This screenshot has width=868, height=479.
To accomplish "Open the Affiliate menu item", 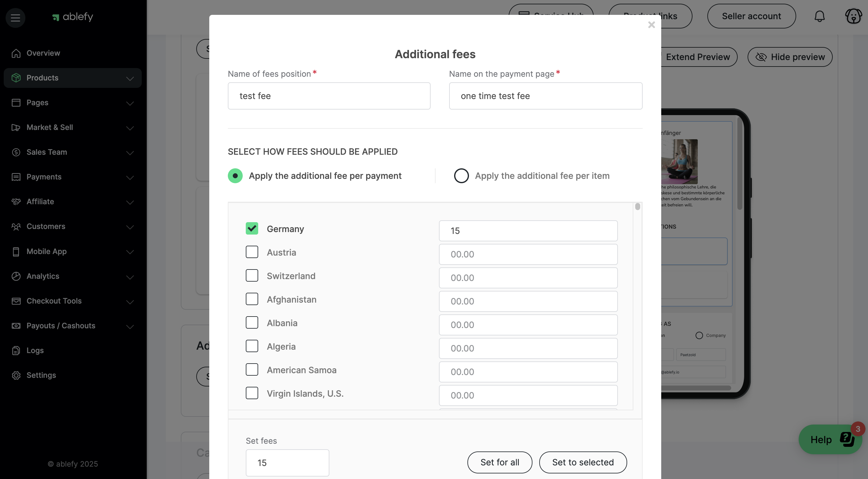I will coord(73,202).
